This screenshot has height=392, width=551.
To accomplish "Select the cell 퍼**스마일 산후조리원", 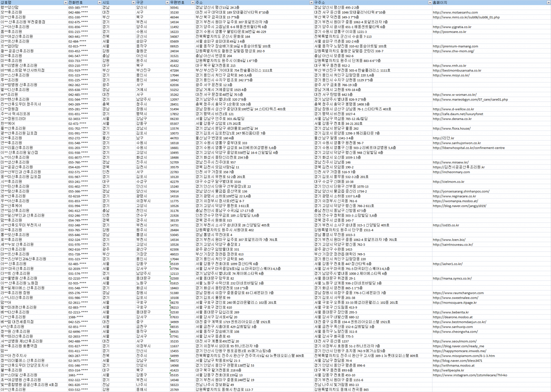I will pos(19,375).
